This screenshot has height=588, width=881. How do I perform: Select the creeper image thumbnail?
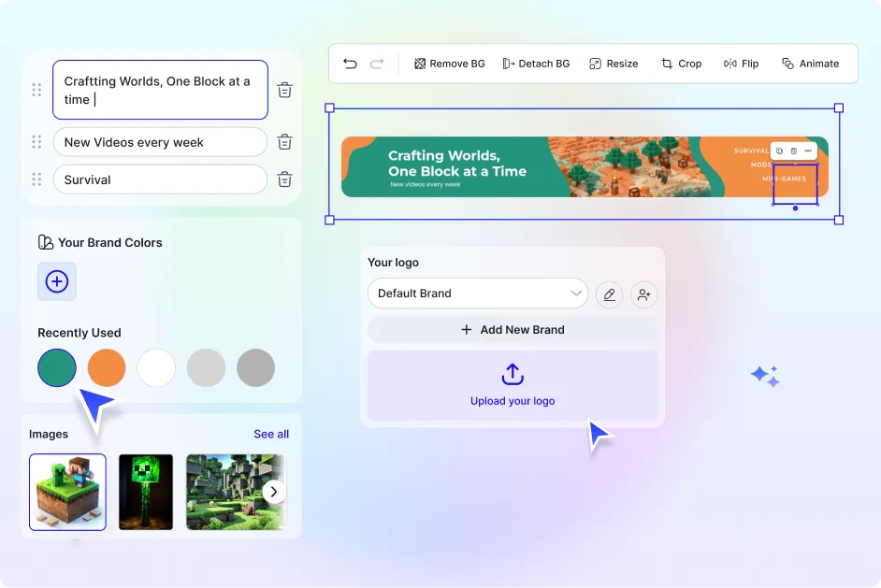pos(146,492)
